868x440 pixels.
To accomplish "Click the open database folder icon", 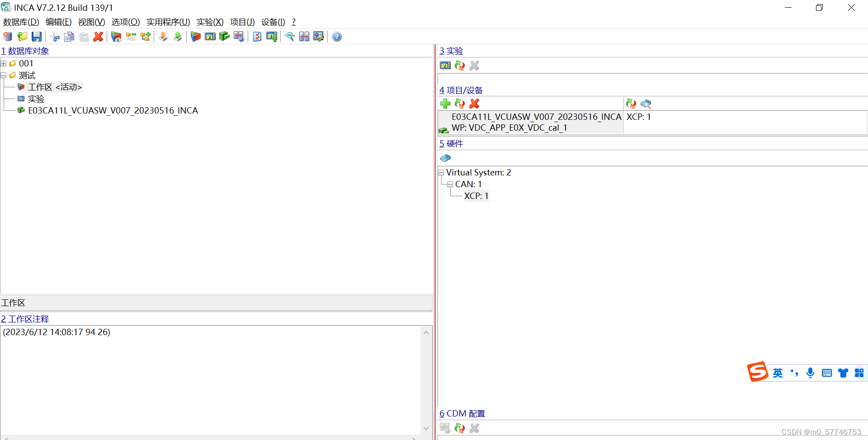I will click(22, 37).
